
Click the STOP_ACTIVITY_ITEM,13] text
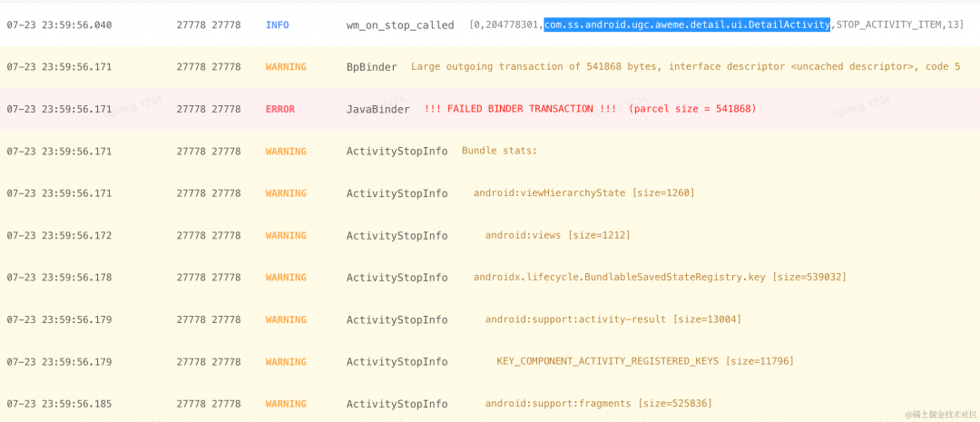click(x=900, y=25)
